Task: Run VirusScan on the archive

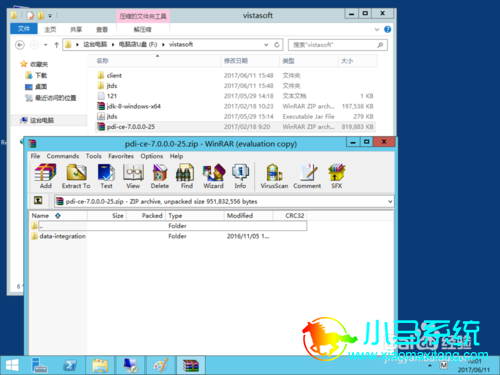Action: (274, 176)
